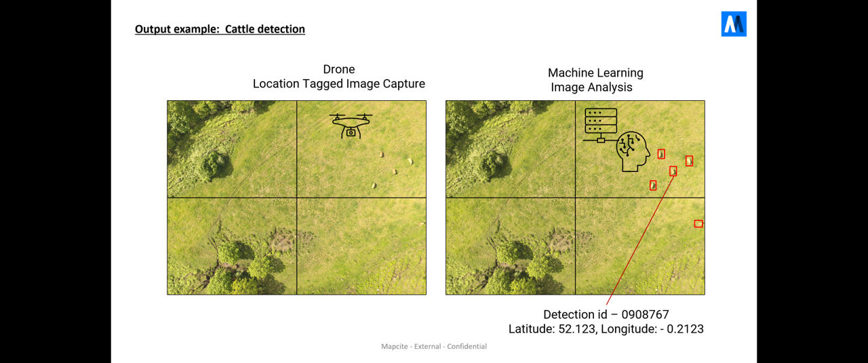Screen dimensions: 868x363
Task: Click the left drone aerial field image
Action: click(297, 198)
